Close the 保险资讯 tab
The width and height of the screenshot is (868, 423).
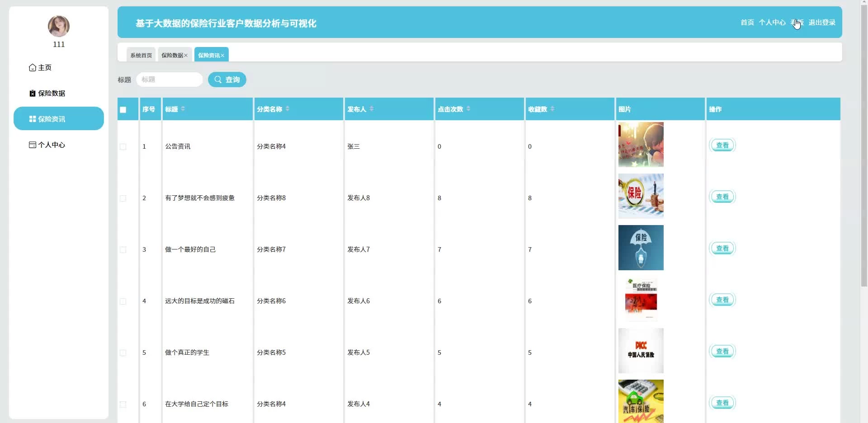click(222, 55)
